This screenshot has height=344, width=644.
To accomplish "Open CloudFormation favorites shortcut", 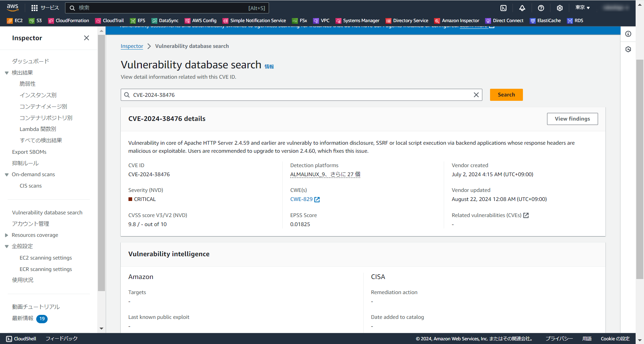I will pyautogui.click(x=69, y=20).
